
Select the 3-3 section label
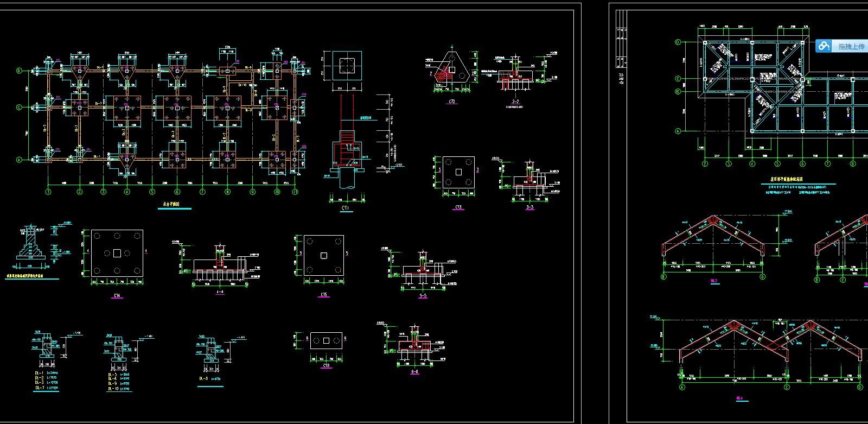click(x=529, y=207)
